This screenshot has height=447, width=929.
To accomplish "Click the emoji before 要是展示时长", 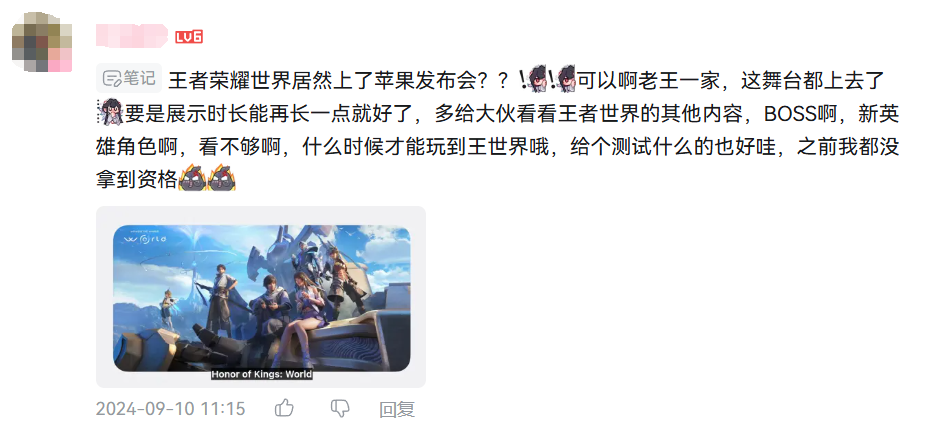I will click(110, 111).
